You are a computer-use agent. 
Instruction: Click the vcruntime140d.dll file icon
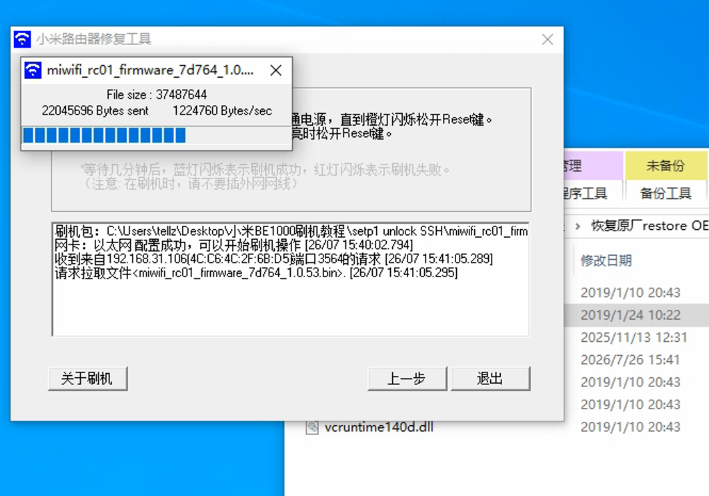click(312, 427)
